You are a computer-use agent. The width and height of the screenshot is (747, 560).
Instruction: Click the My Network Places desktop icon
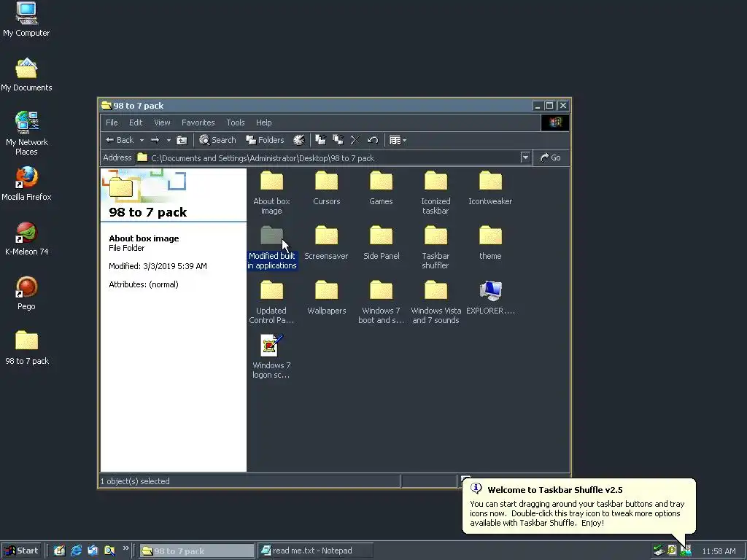[x=26, y=133]
